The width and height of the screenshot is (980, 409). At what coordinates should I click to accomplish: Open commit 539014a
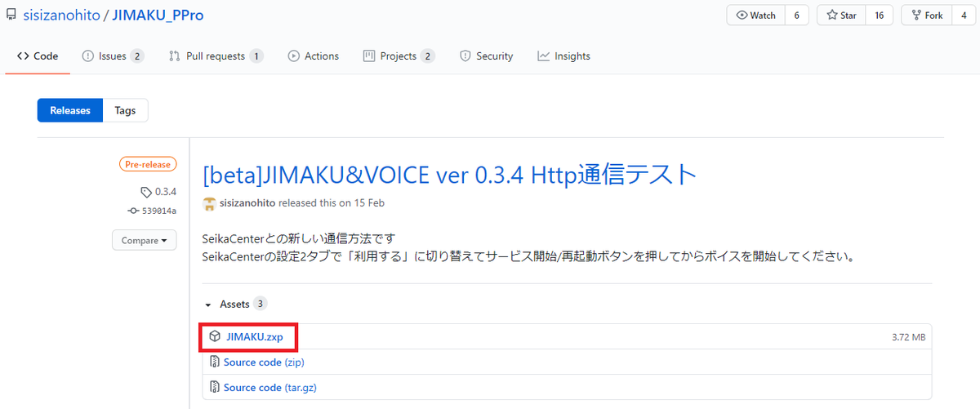point(158,211)
